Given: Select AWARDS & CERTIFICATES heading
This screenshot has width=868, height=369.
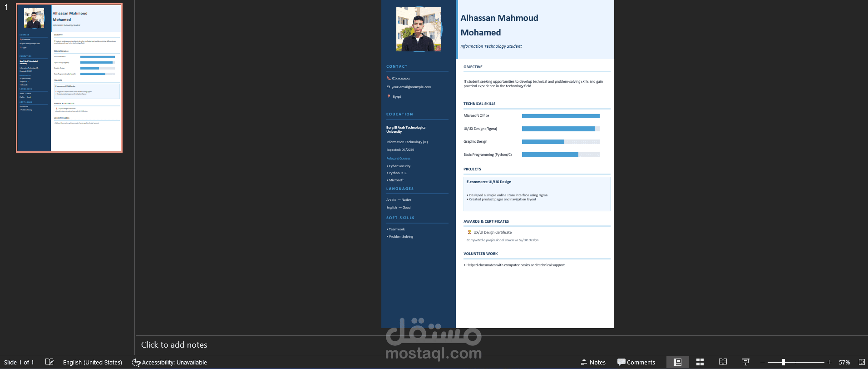Looking at the screenshot, I should coord(486,221).
